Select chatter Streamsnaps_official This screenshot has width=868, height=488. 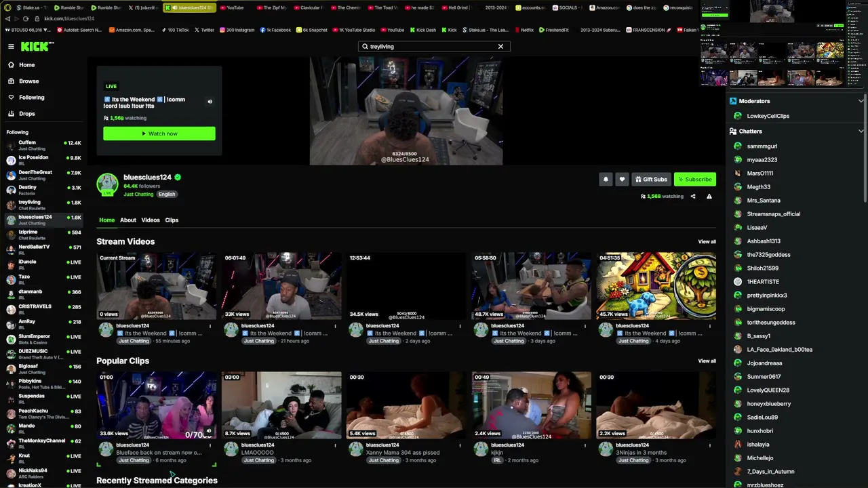click(773, 214)
